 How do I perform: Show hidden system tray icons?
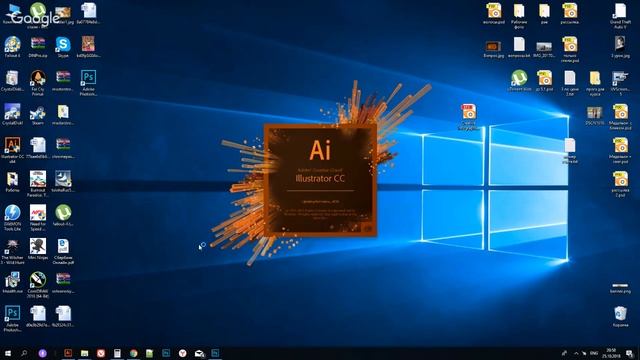pyautogui.click(x=576, y=353)
